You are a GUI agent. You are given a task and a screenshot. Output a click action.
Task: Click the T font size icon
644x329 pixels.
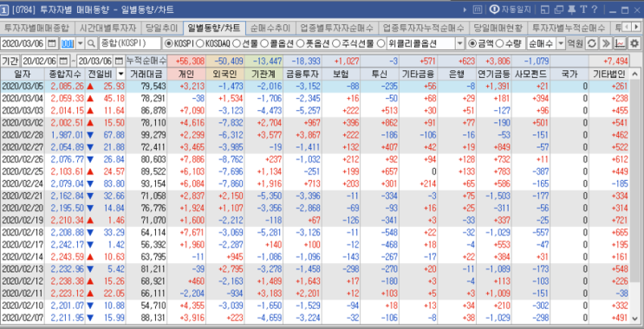click(583, 10)
